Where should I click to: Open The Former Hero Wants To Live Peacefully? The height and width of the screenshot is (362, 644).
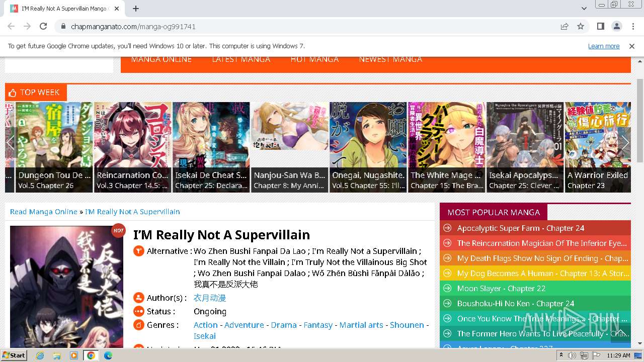(542, 334)
